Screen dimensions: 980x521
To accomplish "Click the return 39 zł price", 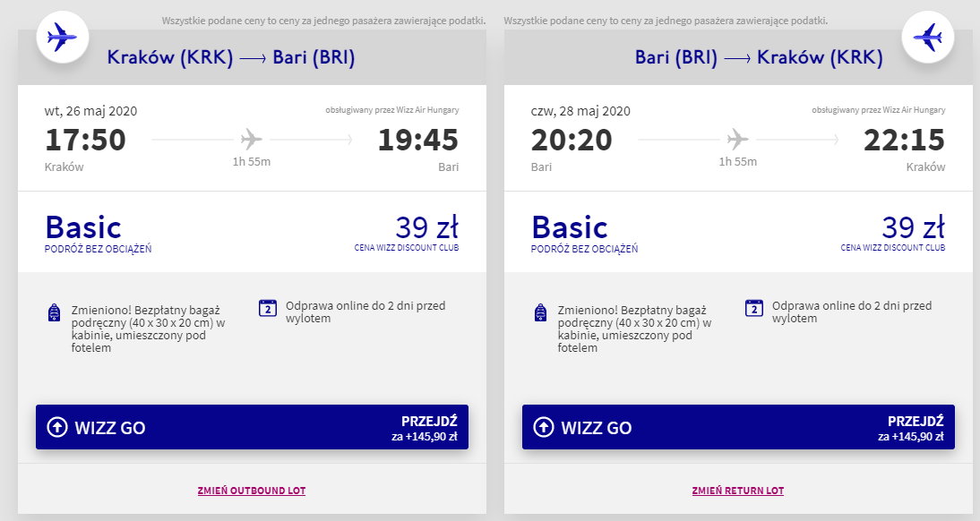I will [x=913, y=226].
